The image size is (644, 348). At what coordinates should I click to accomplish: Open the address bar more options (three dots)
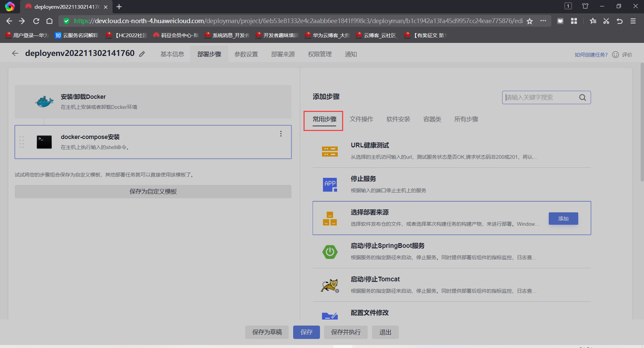[543, 21]
